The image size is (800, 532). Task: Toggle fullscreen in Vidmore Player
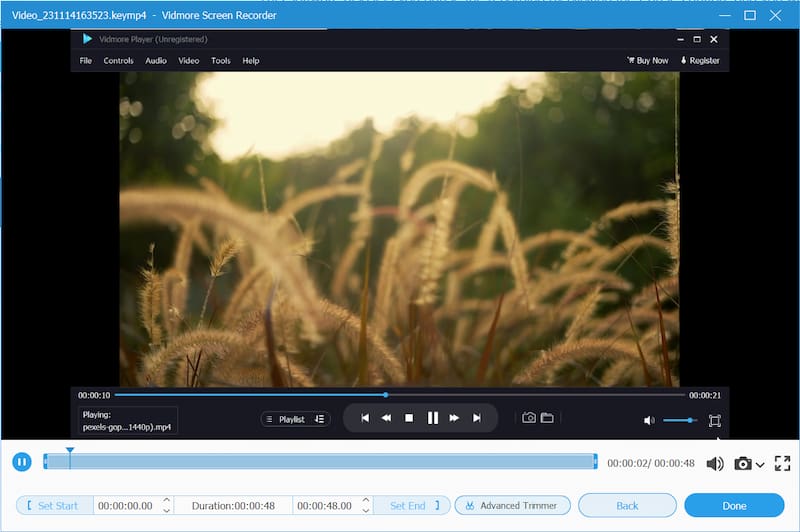click(715, 421)
